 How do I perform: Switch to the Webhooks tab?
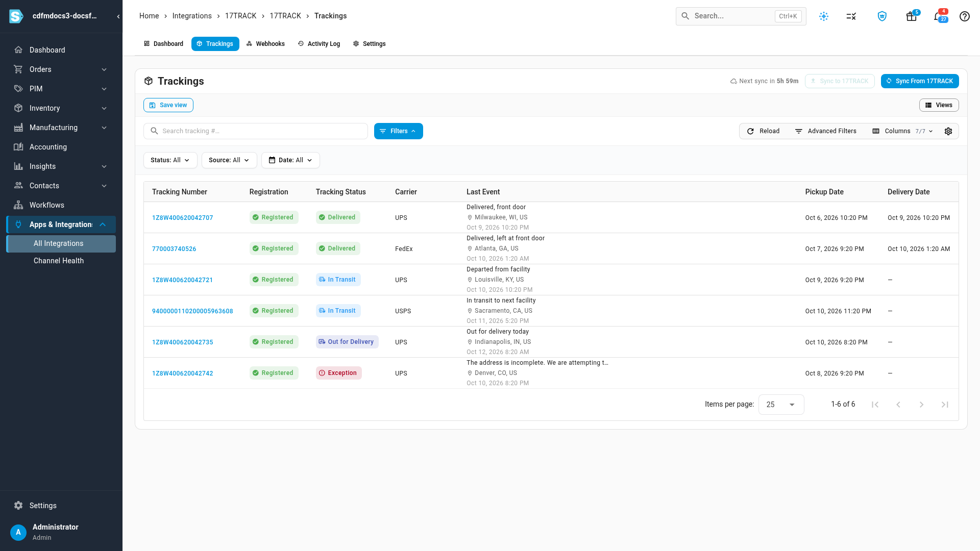tap(265, 44)
